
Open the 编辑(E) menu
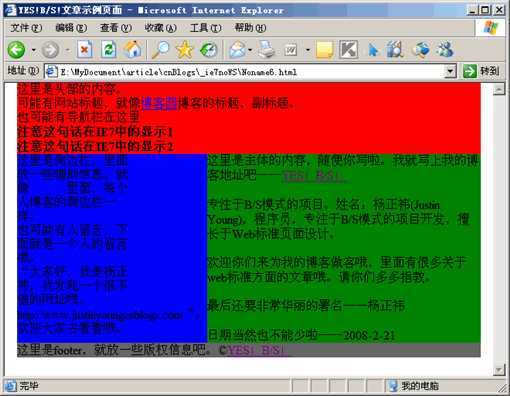point(71,28)
